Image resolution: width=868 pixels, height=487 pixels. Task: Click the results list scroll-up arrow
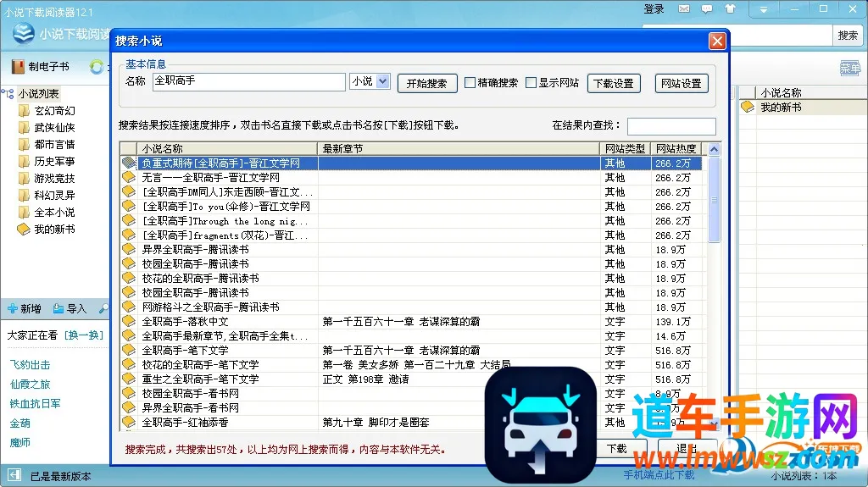[714, 149]
